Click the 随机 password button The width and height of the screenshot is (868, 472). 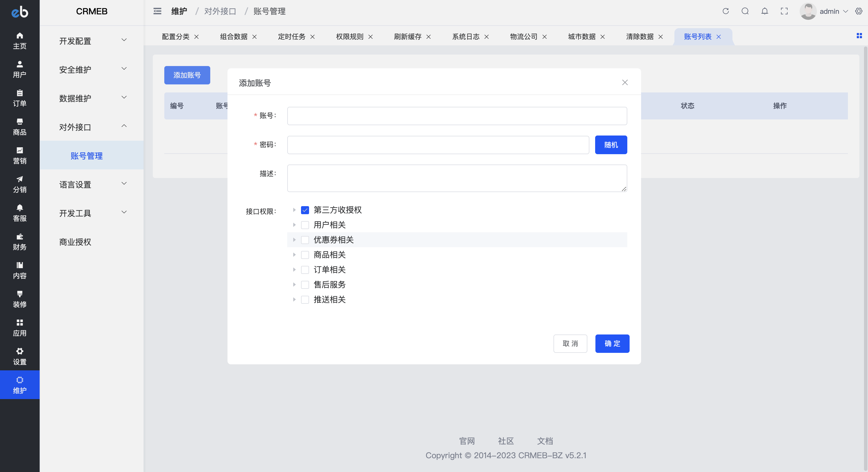[x=611, y=145]
